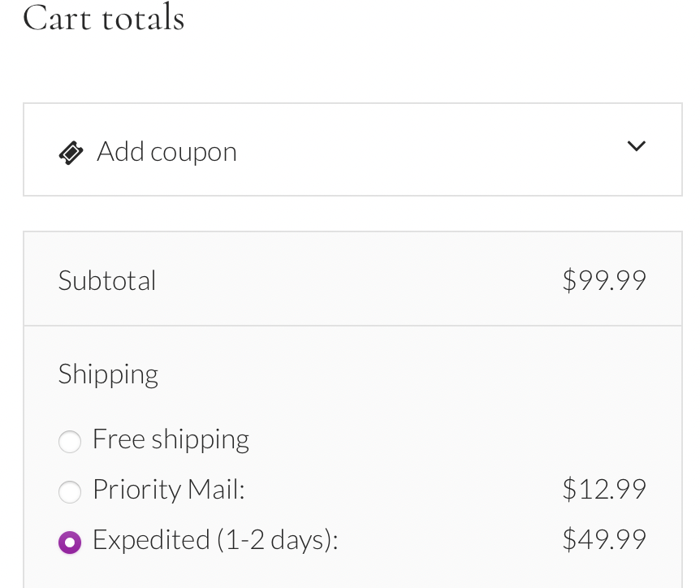Screen dimensions: 700x588
Task: Click the coupon ticket icon
Action: pos(71,152)
